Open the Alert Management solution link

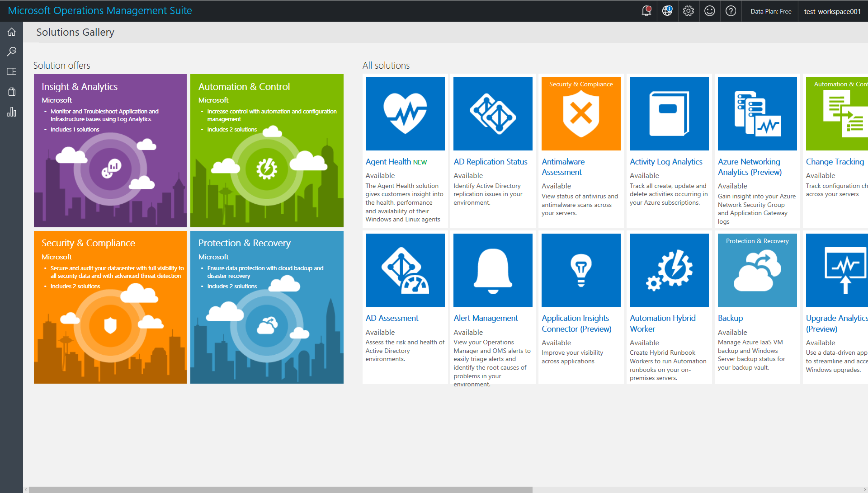point(486,318)
